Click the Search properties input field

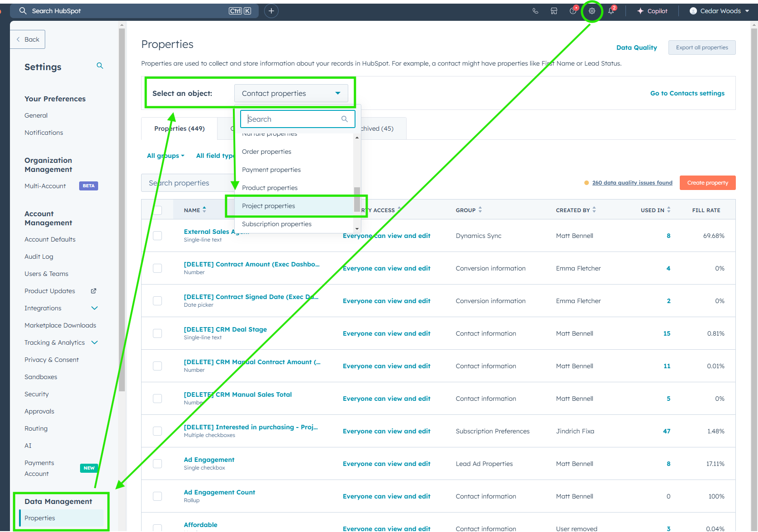pyautogui.click(x=188, y=183)
